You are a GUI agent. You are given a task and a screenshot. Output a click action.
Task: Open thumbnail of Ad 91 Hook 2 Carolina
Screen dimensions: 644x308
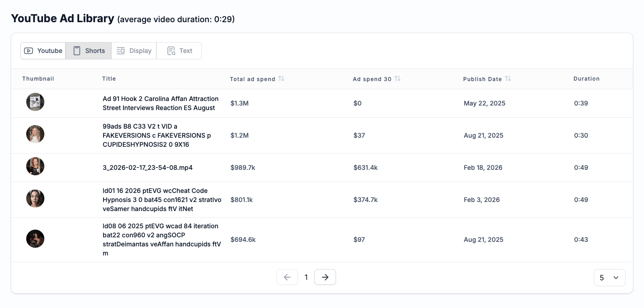(35, 102)
